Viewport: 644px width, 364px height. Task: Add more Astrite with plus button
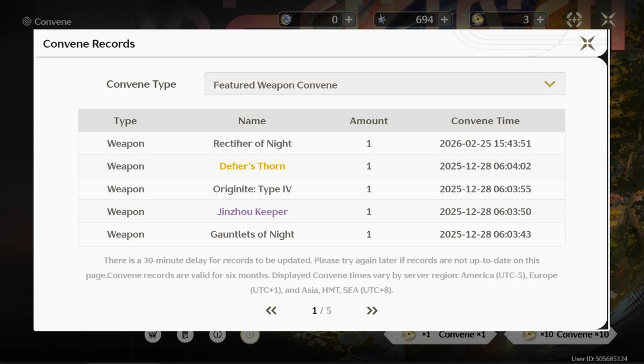point(444,19)
